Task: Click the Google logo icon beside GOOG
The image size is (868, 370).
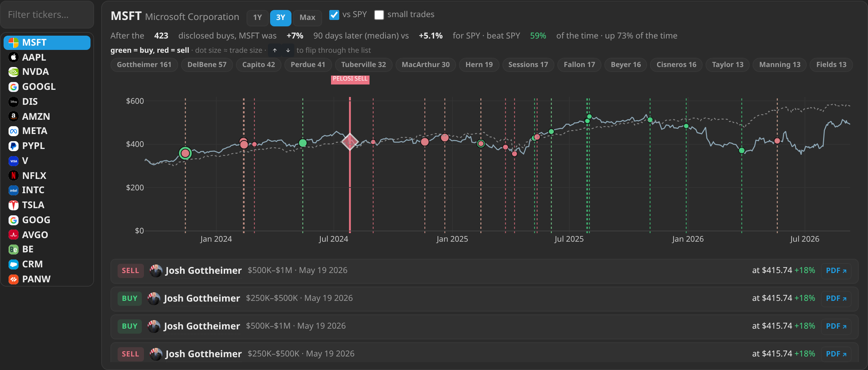Action: (x=14, y=220)
